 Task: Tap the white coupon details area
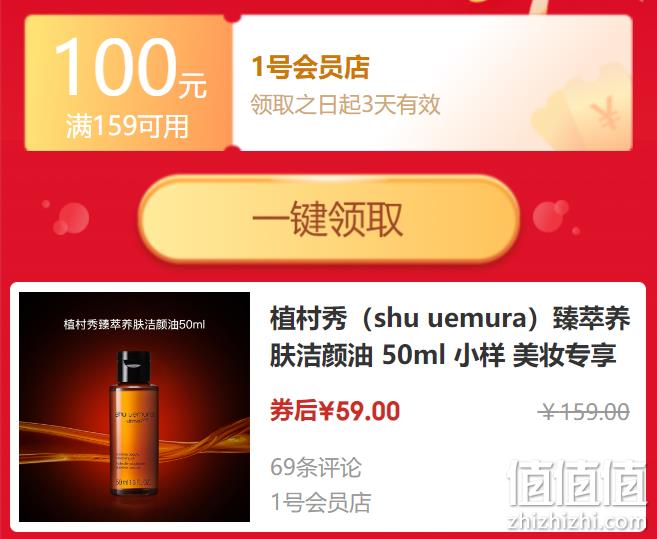coord(432,83)
